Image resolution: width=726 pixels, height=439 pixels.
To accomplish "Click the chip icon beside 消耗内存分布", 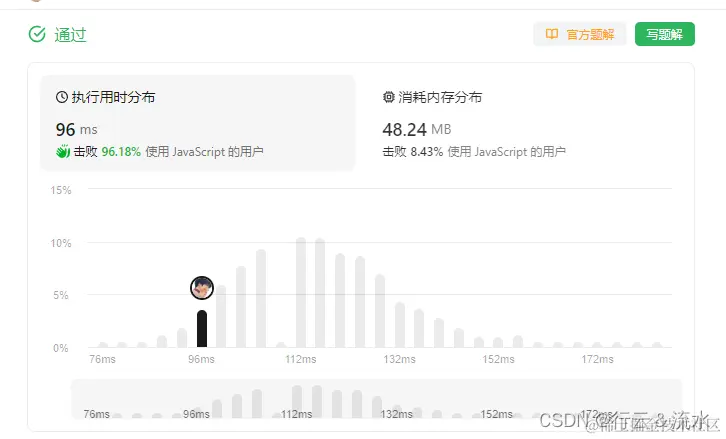I will point(388,97).
